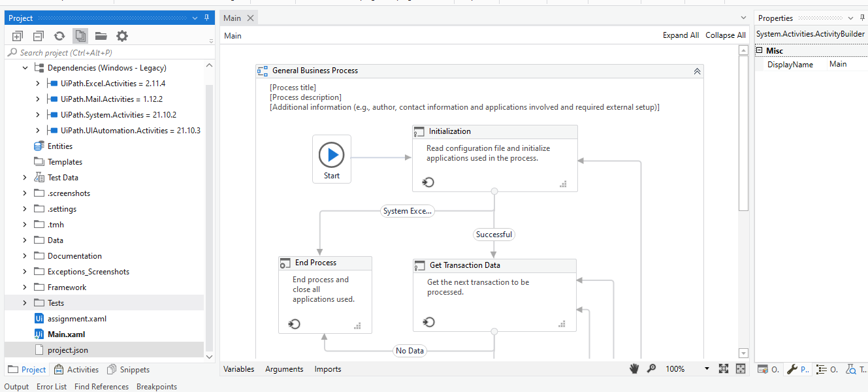Screen dimensions: 868x392
Task: Select the pan tool in designer status bar
Action: point(633,368)
